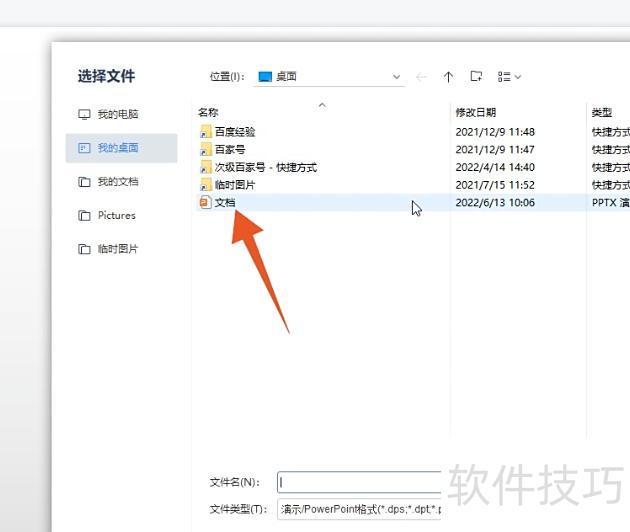Click the date 2022/4/14 14:40
Image resolution: width=630 pixels, height=532 pixels.
495,167
